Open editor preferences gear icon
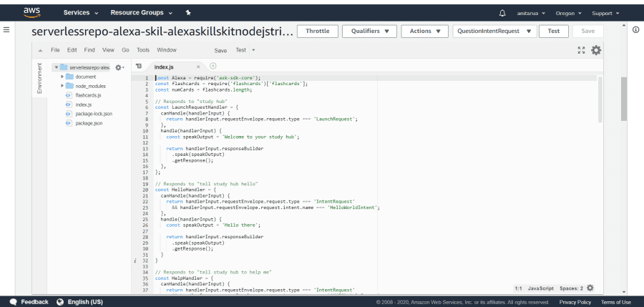Image resolution: width=644 pixels, height=307 pixels. [596, 50]
